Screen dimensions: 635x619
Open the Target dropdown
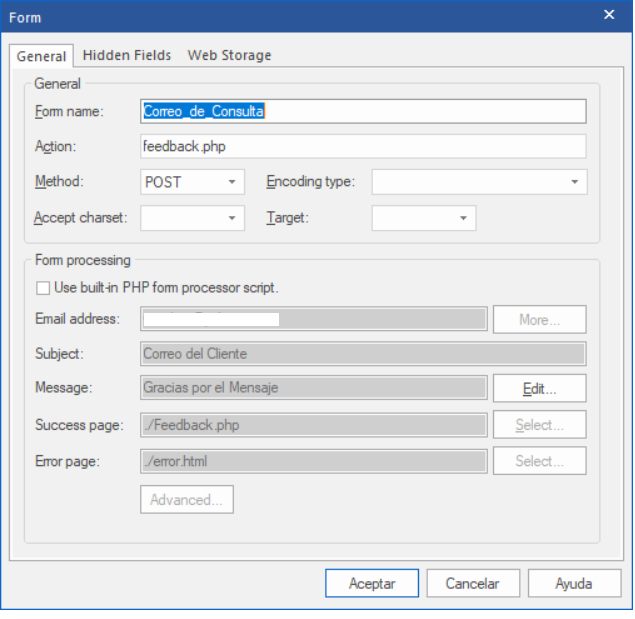coord(424,218)
